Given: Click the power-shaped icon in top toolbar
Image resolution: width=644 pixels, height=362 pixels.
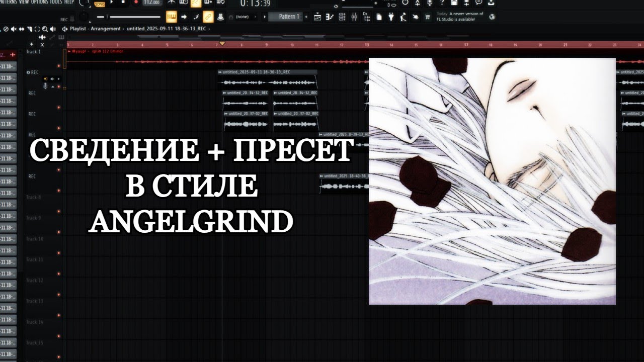Looking at the screenshot, I should point(405,2).
